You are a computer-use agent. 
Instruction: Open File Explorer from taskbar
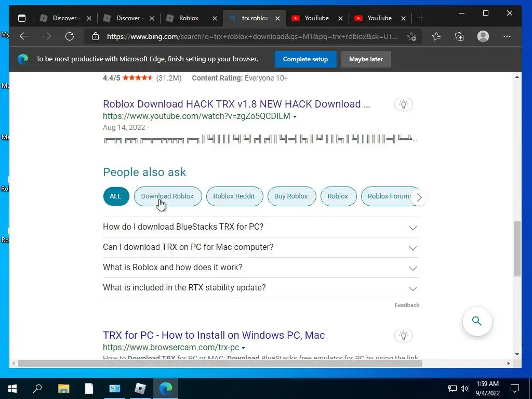63,389
